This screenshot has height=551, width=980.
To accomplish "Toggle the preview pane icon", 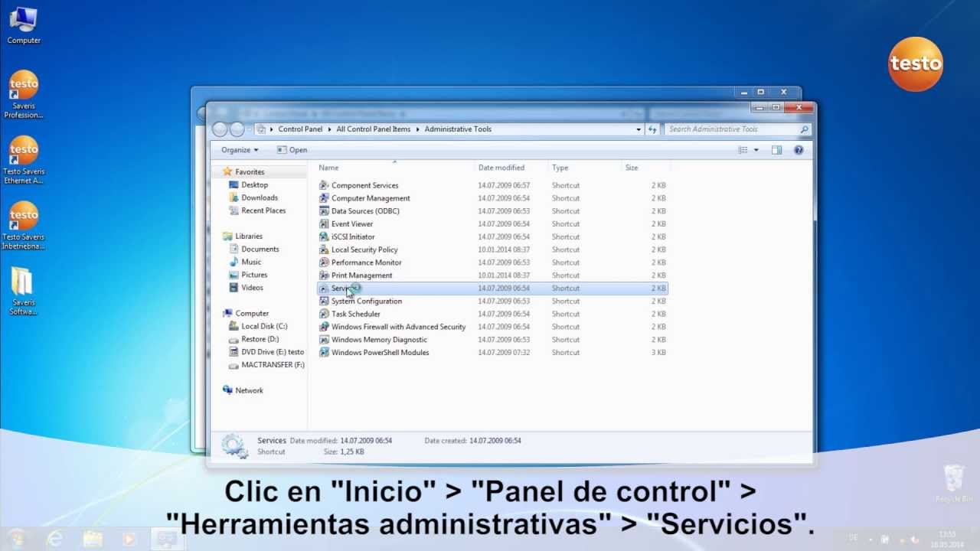I will tap(776, 150).
